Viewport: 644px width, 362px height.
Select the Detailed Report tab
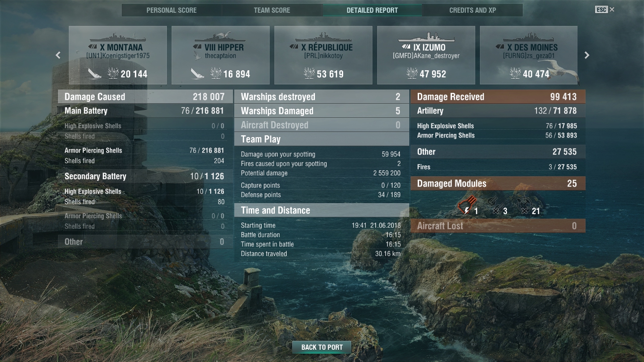coord(372,10)
